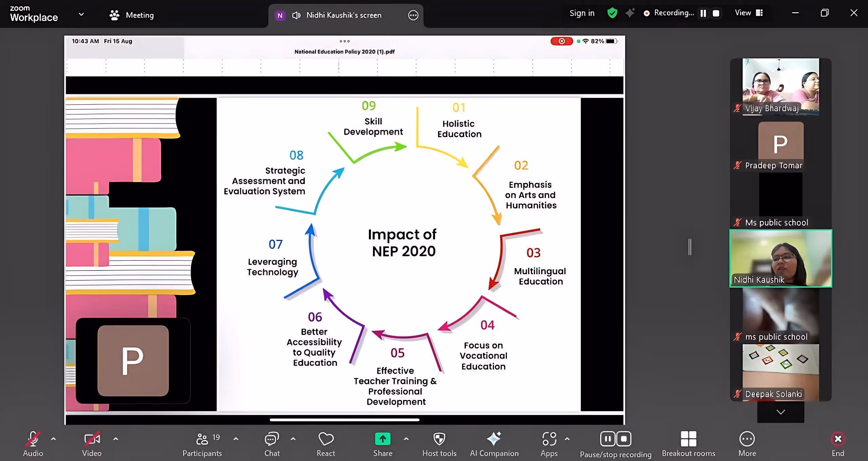Expand audio settings caret next to Audio
Viewport: 868px width, 461px height.
53,439
